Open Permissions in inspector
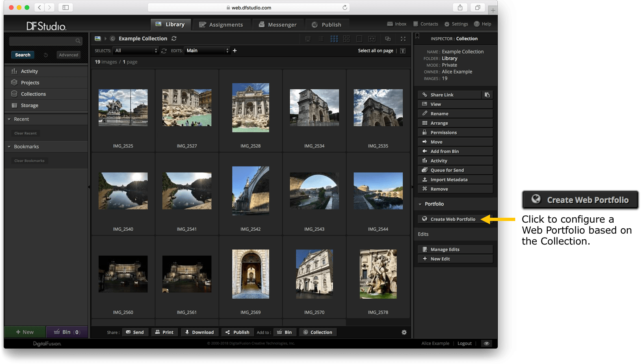642x364 pixels. pos(455,132)
